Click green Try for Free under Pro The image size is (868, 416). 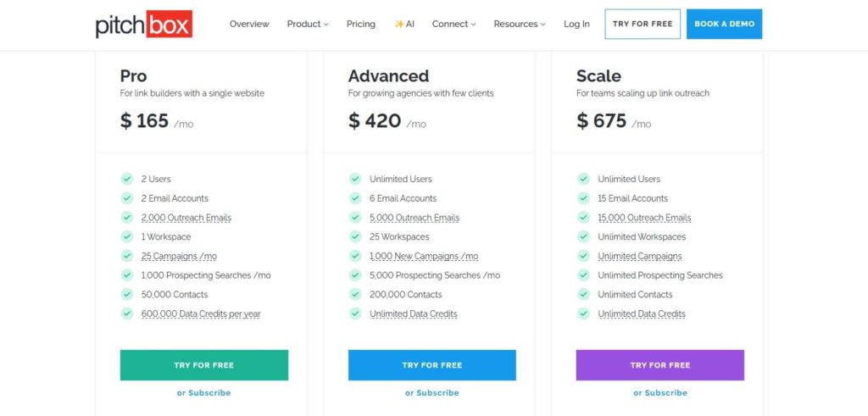pyautogui.click(x=203, y=365)
